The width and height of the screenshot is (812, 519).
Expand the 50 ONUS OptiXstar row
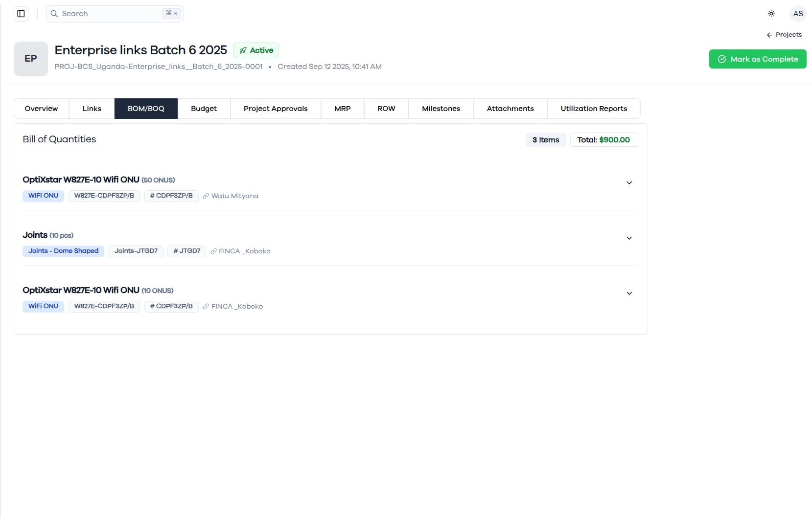pos(629,183)
